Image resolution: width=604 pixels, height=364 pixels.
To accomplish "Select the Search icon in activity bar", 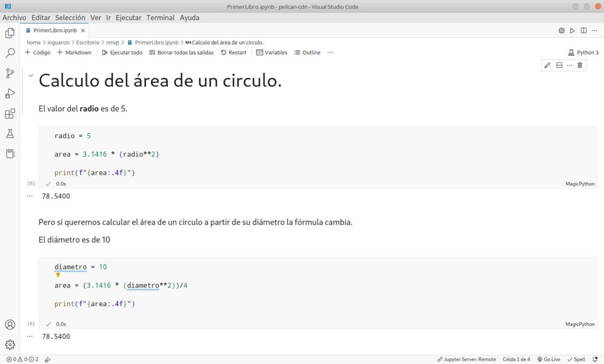I will [11, 52].
